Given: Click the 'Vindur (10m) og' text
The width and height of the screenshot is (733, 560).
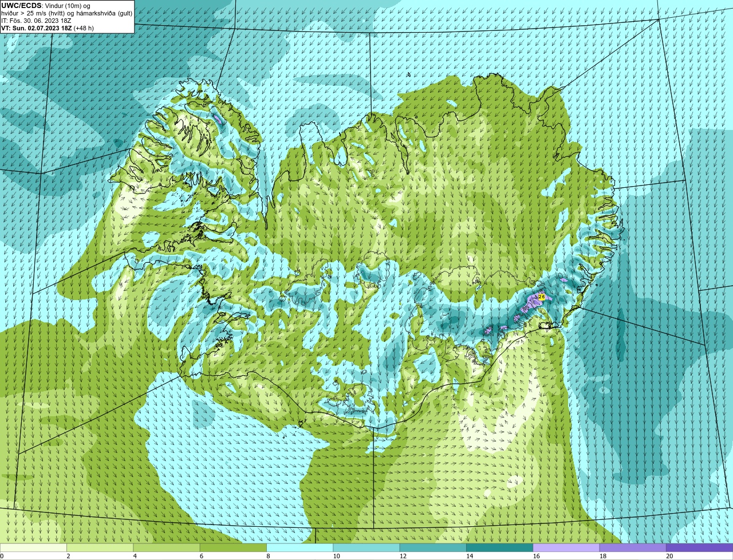Looking at the screenshot, I should point(68,6).
